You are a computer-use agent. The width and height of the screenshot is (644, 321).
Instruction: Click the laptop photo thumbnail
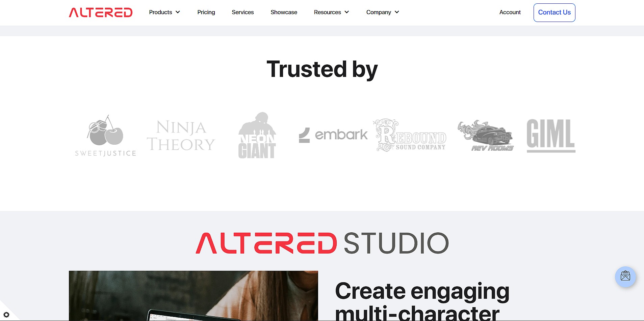tap(194, 296)
